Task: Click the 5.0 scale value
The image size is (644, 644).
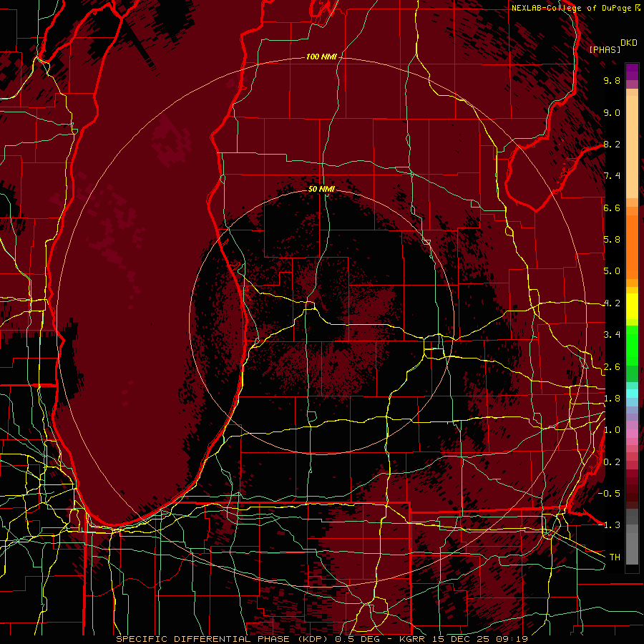Action: coord(612,271)
